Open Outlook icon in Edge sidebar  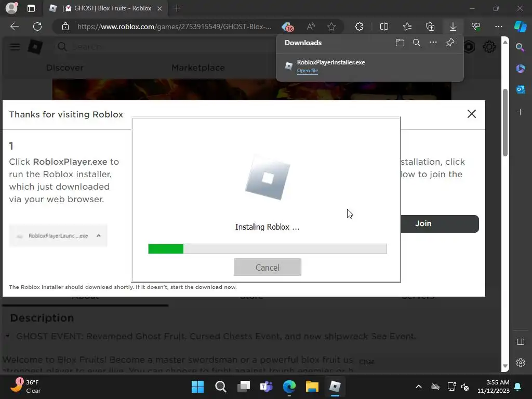[520, 89]
